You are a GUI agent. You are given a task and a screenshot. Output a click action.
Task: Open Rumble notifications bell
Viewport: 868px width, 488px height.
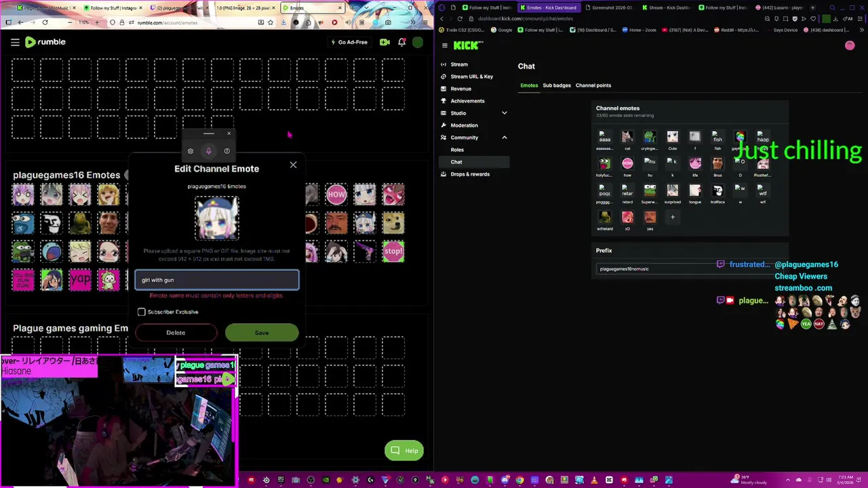[x=401, y=42]
